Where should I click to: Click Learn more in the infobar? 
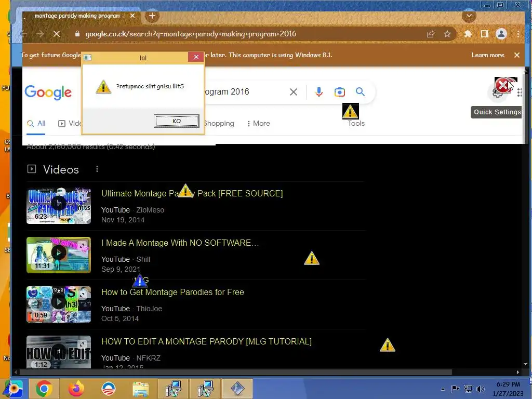click(487, 55)
